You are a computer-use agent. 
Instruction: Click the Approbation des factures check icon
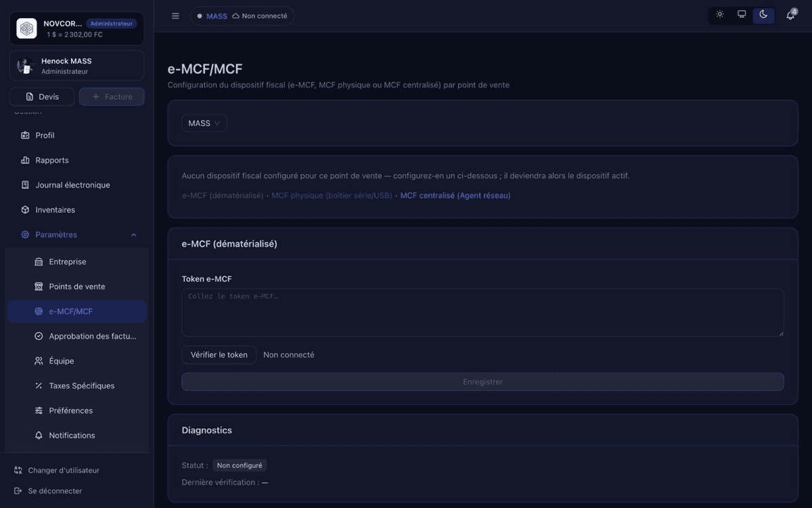click(x=39, y=337)
